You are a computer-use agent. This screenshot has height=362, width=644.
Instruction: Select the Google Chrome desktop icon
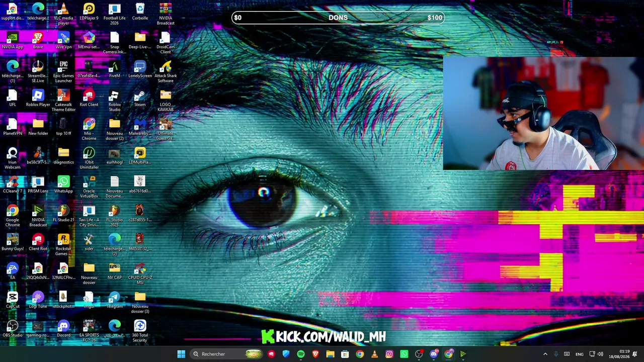(x=13, y=216)
